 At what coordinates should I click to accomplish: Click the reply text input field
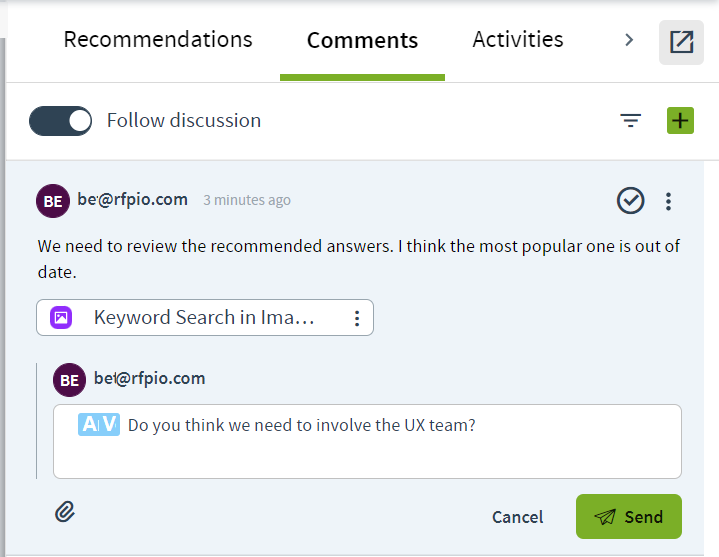click(x=367, y=441)
